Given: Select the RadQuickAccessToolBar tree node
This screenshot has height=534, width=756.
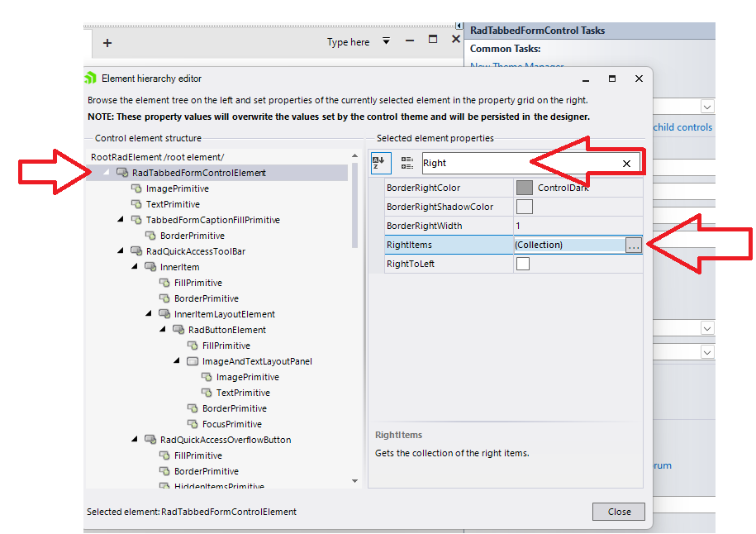Looking at the screenshot, I should coord(196,251).
